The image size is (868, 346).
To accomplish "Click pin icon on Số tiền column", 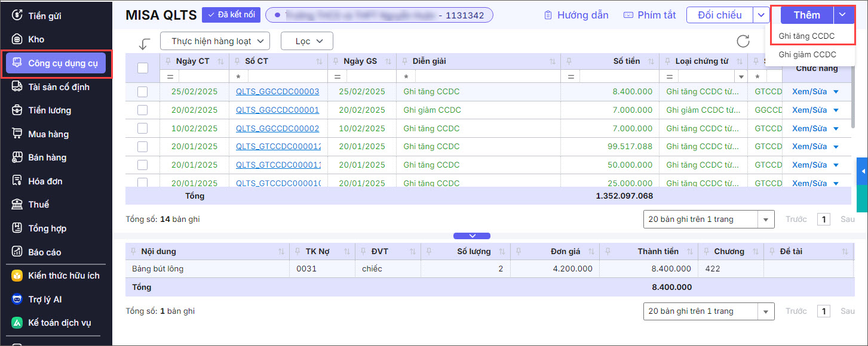I will (570, 61).
